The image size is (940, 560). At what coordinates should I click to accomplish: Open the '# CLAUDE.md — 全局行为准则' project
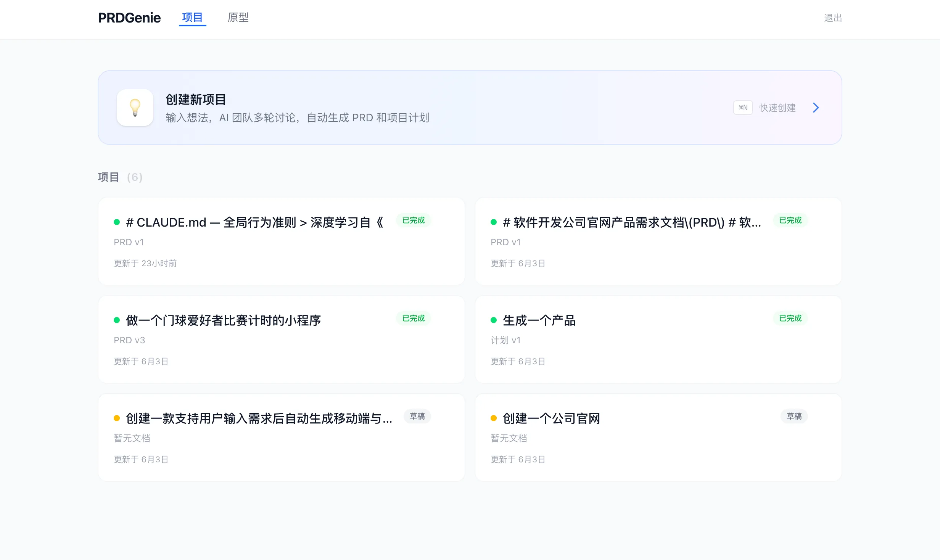pos(282,241)
